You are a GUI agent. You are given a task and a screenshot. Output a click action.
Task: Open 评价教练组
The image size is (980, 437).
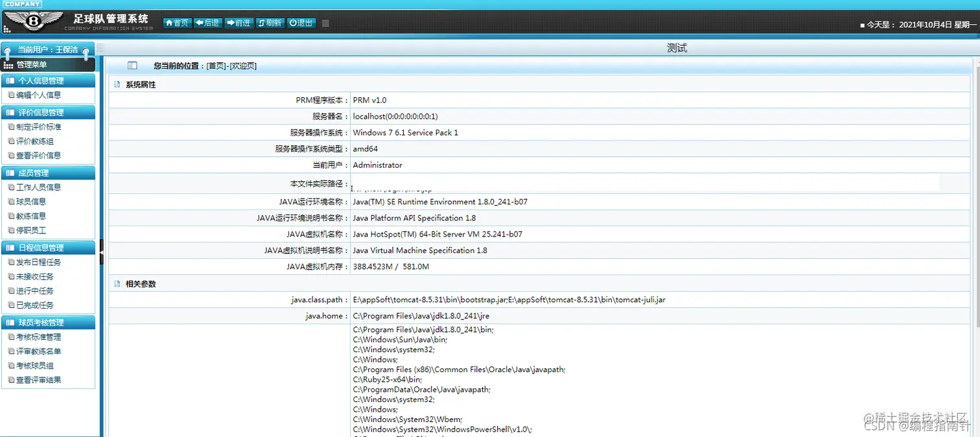click(35, 141)
